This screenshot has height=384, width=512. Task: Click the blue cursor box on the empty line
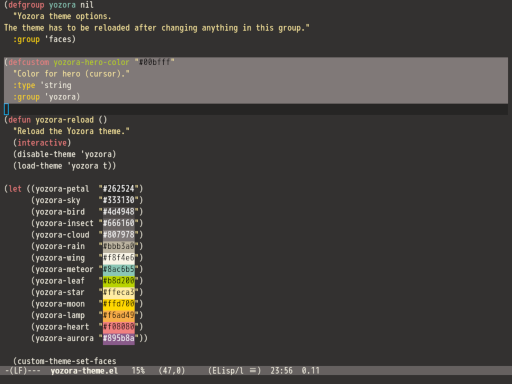(x=6, y=109)
